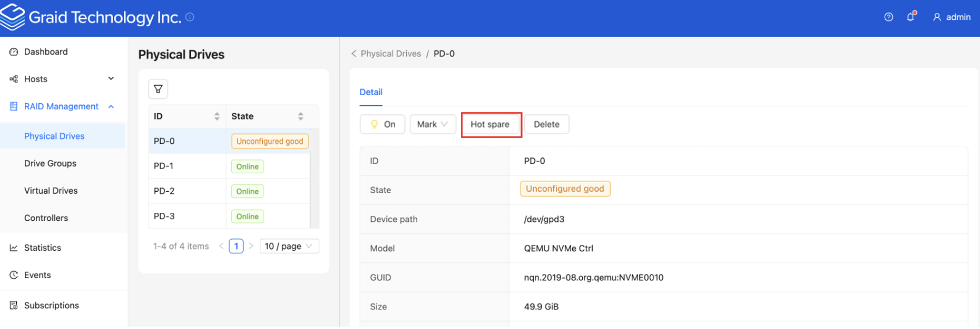Click the Dashboard gauge icon

tap(13, 52)
